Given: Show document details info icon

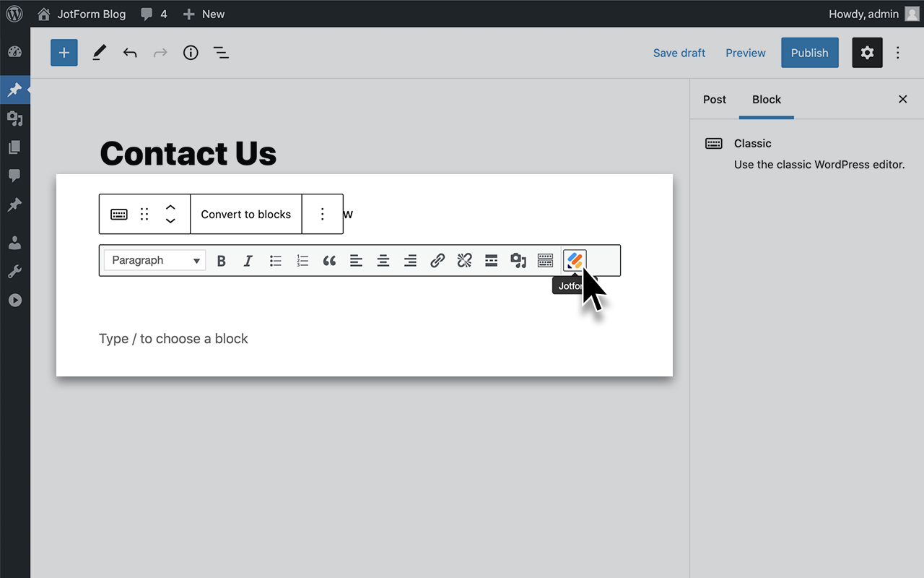Looking at the screenshot, I should [x=191, y=53].
